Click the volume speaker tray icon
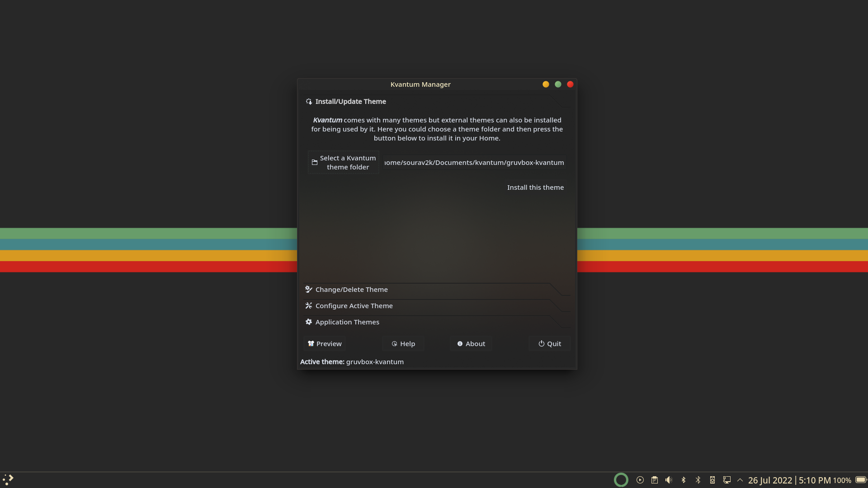The height and width of the screenshot is (488, 868). coord(669,480)
